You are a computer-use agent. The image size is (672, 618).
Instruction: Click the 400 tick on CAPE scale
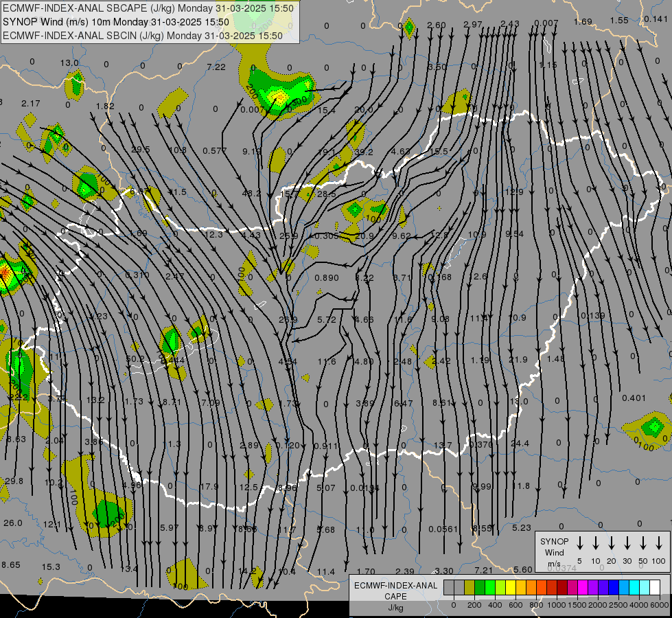tap(495, 605)
